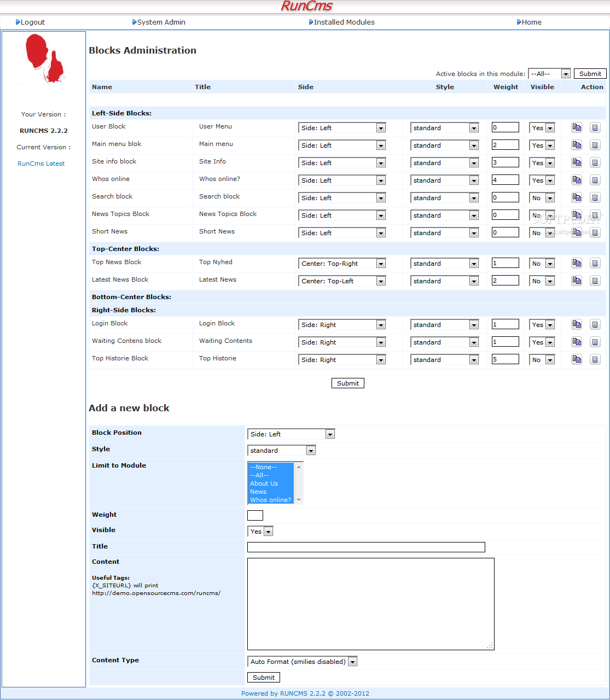Open the Block Position dropdown in new block form
Screen dimensions: 610x700
point(291,434)
